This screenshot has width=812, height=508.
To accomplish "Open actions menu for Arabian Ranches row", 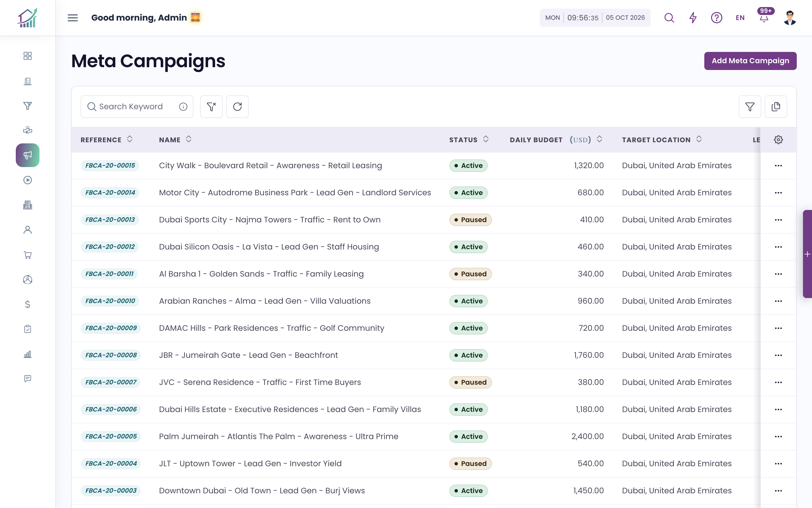I will pyautogui.click(x=778, y=301).
